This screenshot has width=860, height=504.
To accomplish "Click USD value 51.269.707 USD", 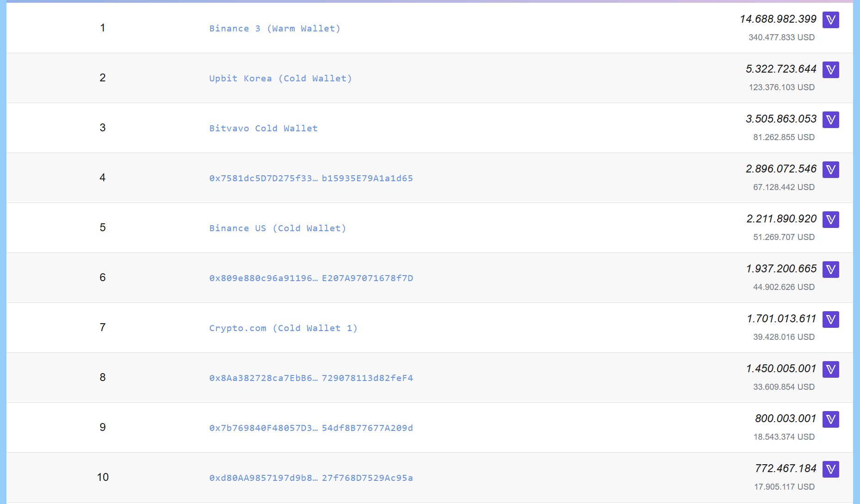I will 784,237.
